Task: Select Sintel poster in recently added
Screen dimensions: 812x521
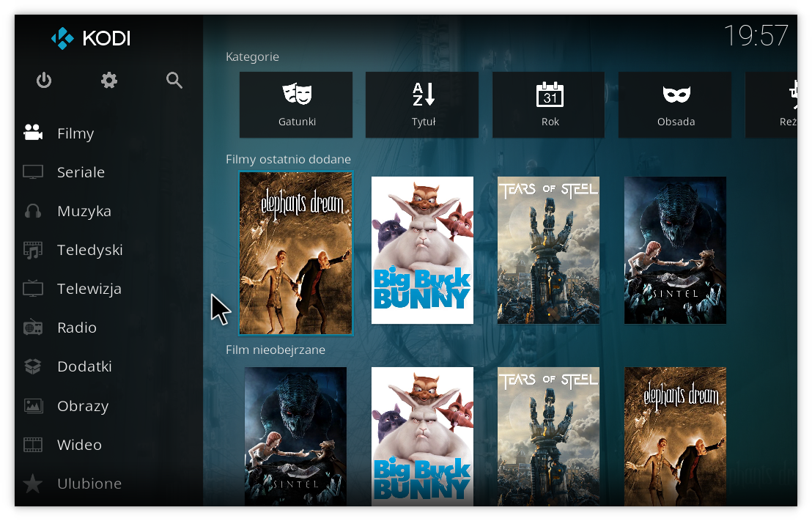Action: pyautogui.click(x=675, y=250)
